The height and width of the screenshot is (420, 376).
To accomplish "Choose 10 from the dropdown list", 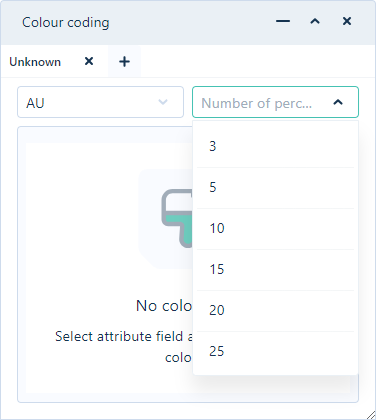I will pyautogui.click(x=275, y=229).
